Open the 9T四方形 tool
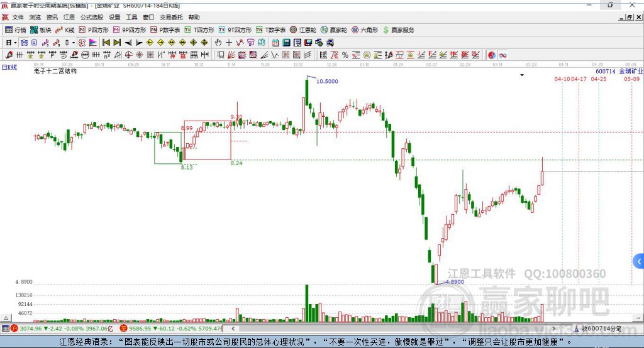 (235, 30)
